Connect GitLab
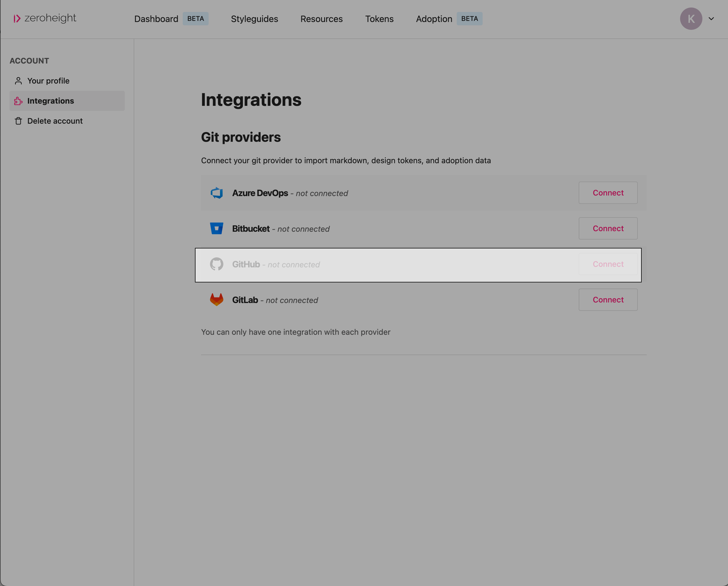This screenshot has height=586, width=728. point(608,300)
